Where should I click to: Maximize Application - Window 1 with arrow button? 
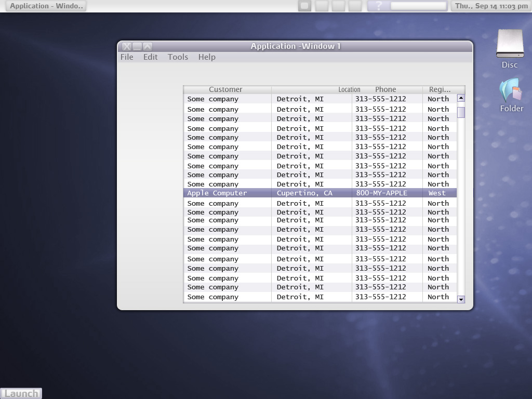[148, 46]
